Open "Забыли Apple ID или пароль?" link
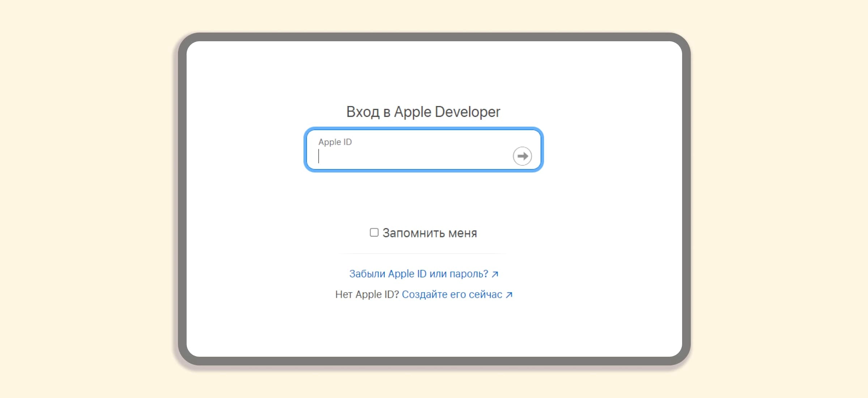 pyautogui.click(x=424, y=274)
